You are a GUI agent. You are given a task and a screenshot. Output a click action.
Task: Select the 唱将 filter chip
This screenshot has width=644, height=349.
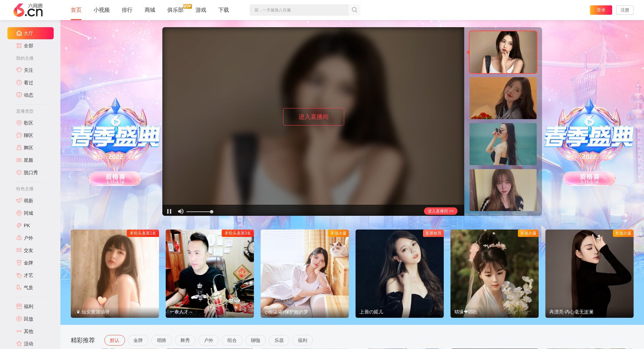point(161,340)
